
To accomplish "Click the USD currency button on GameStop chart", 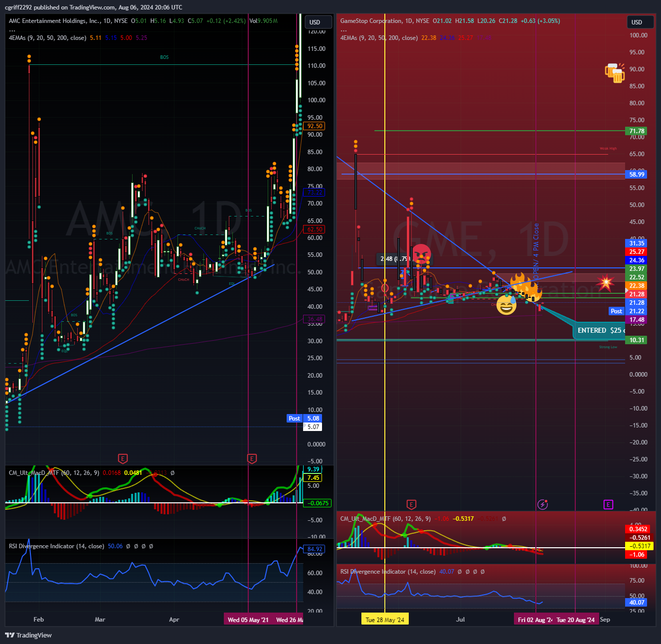I will [x=641, y=22].
